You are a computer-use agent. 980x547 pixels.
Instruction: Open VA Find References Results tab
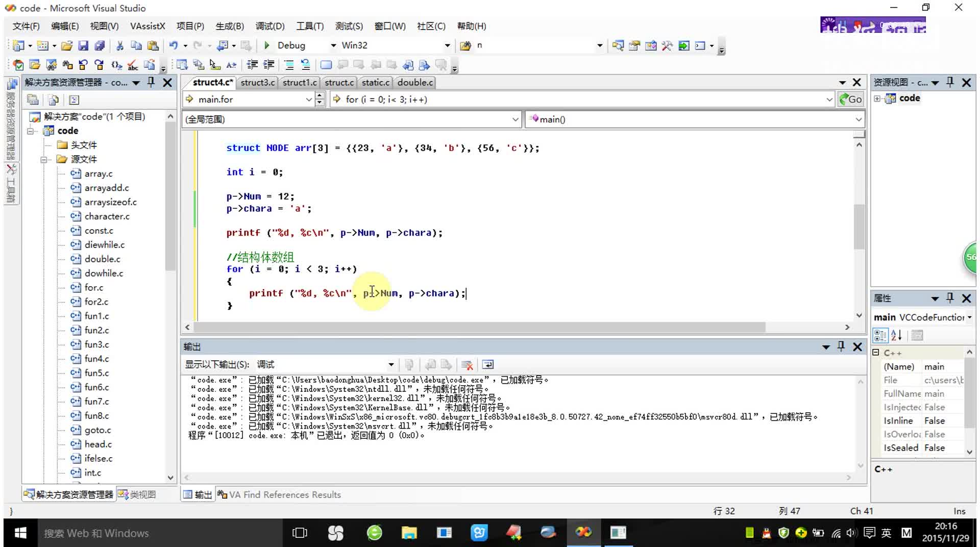pos(279,494)
